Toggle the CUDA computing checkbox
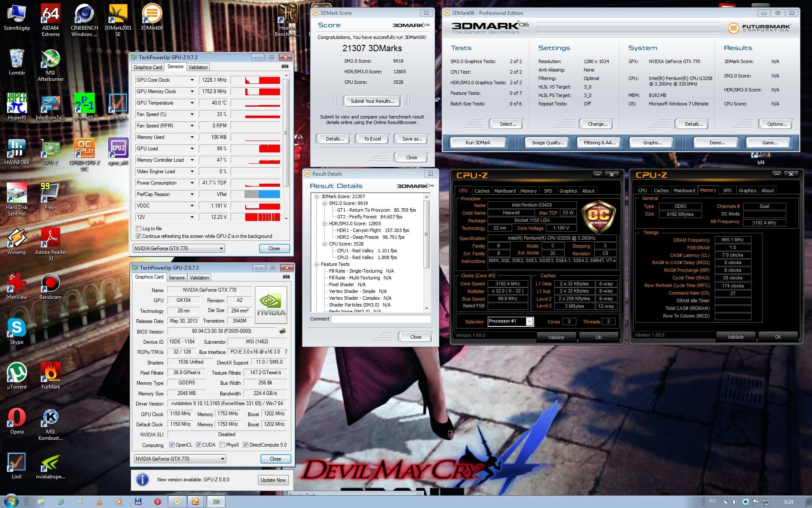Viewport: 812px width, 508px height. pyautogui.click(x=198, y=445)
